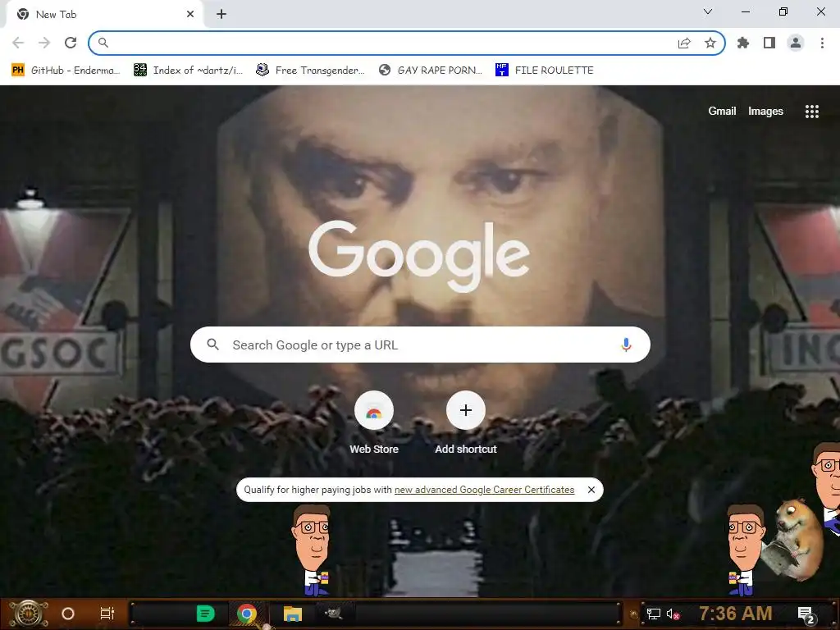Open the notification center icon

click(x=806, y=614)
